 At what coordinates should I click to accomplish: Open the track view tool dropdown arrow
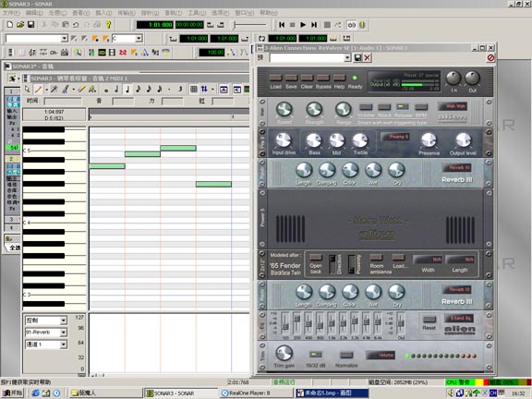pos(18,79)
